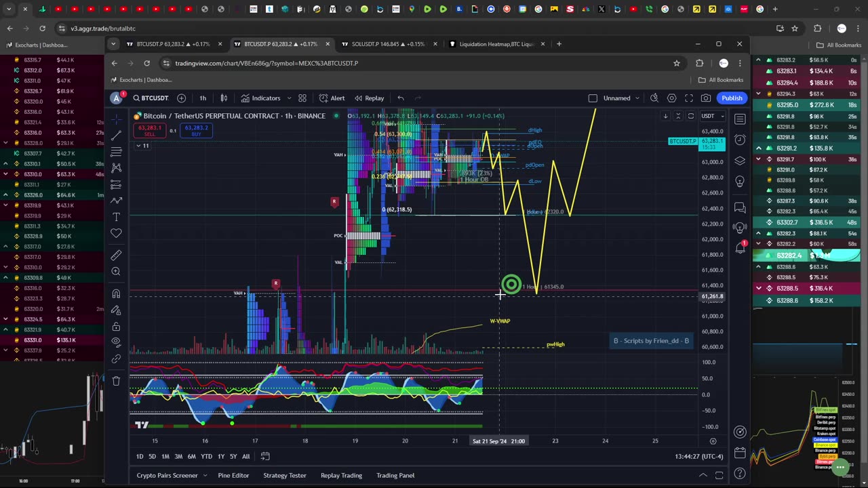Toggle lock all drawings

click(116, 326)
